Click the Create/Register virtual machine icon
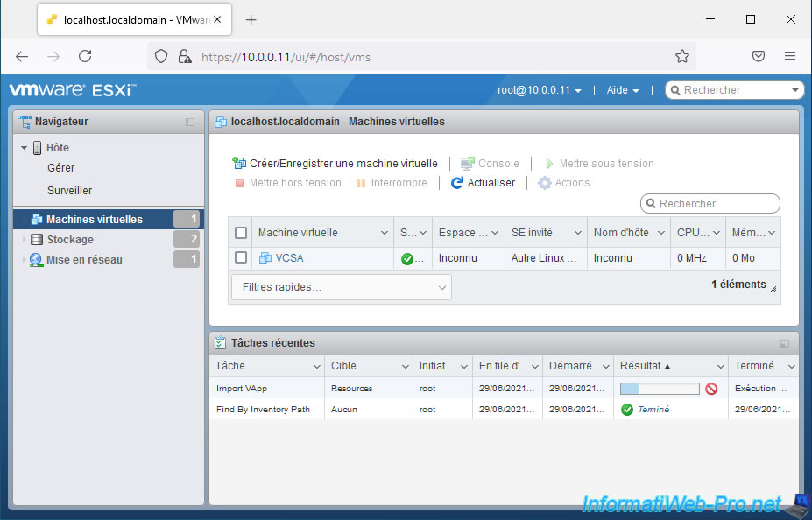This screenshot has height=520, width=812. 239,164
